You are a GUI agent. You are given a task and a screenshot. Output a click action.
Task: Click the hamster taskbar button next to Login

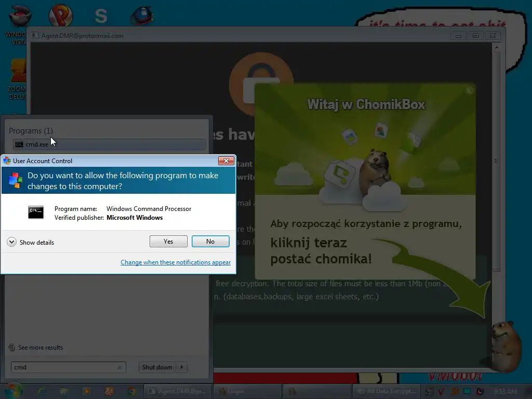tap(317, 391)
